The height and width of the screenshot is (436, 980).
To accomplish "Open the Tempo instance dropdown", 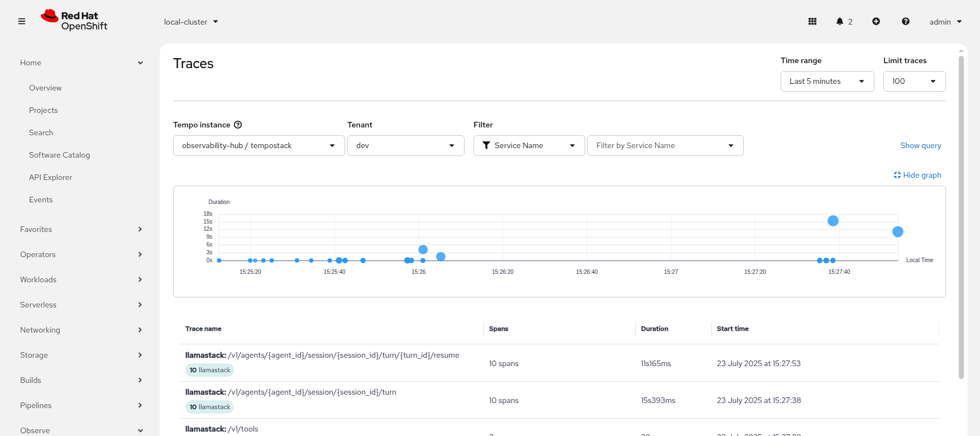I will pos(259,145).
